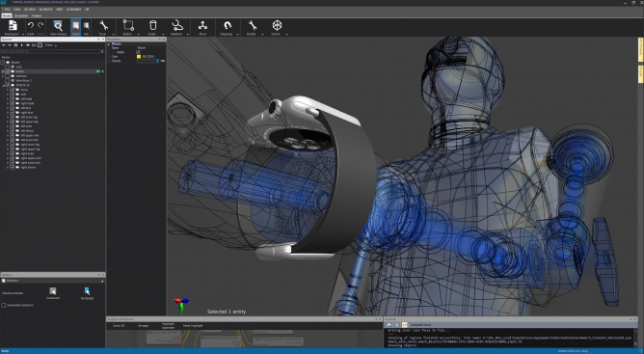The width and height of the screenshot is (644, 354).
Task: Uncheck the POPEYE V1 group checkbox
Action: [7, 85]
